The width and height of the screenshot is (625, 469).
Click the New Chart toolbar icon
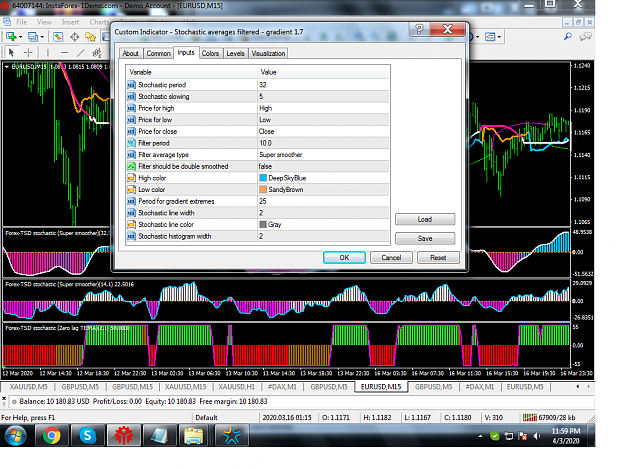(11, 37)
